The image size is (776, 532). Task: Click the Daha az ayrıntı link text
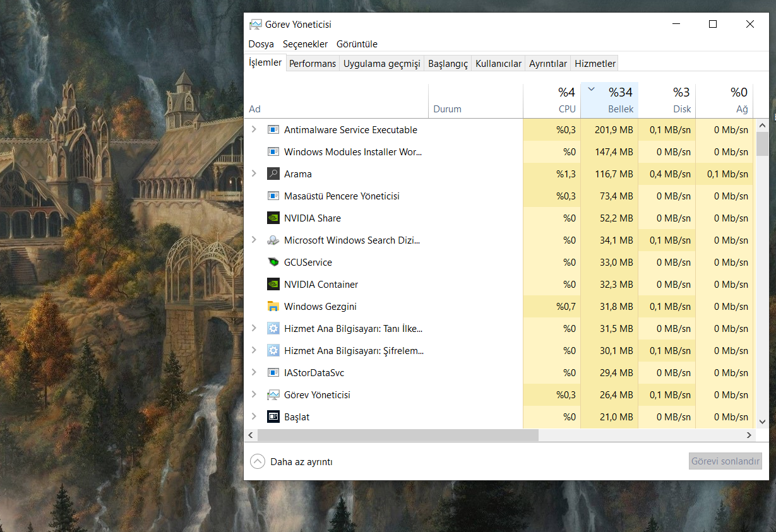[x=301, y=462]
